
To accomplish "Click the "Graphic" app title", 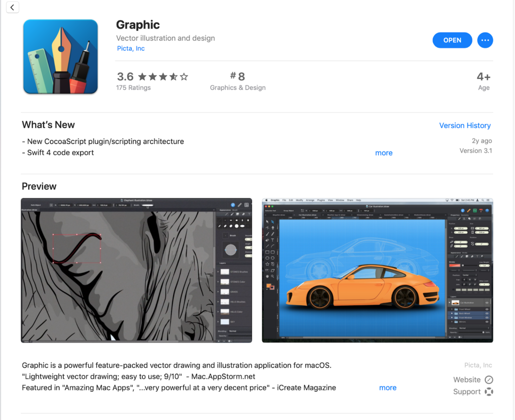I will coord(138,25).
